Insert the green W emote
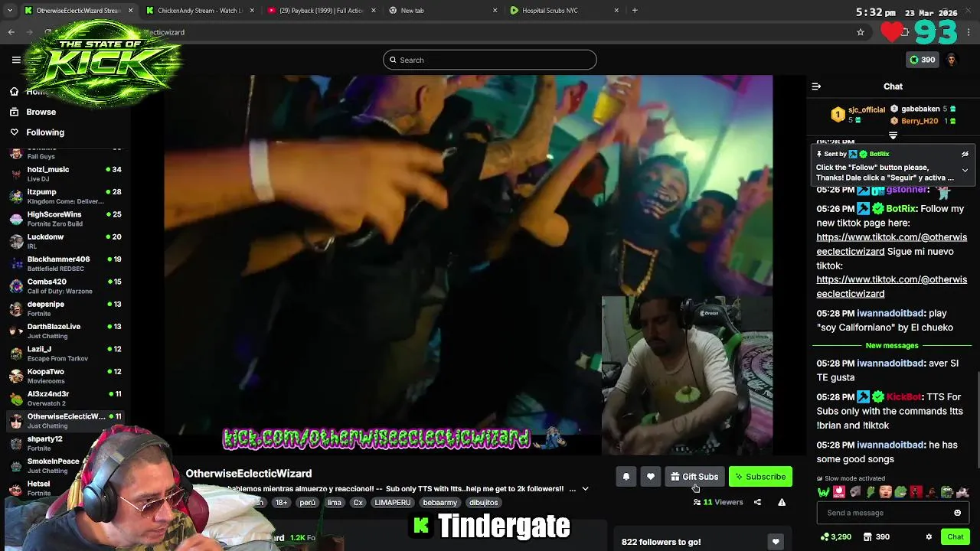 coord(823,492)
